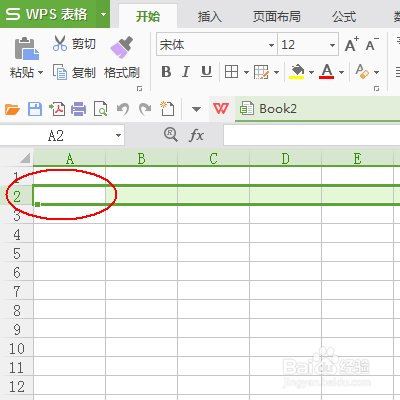Toggle underline formatting
400x400 pixels.
[x=206, y=72]
